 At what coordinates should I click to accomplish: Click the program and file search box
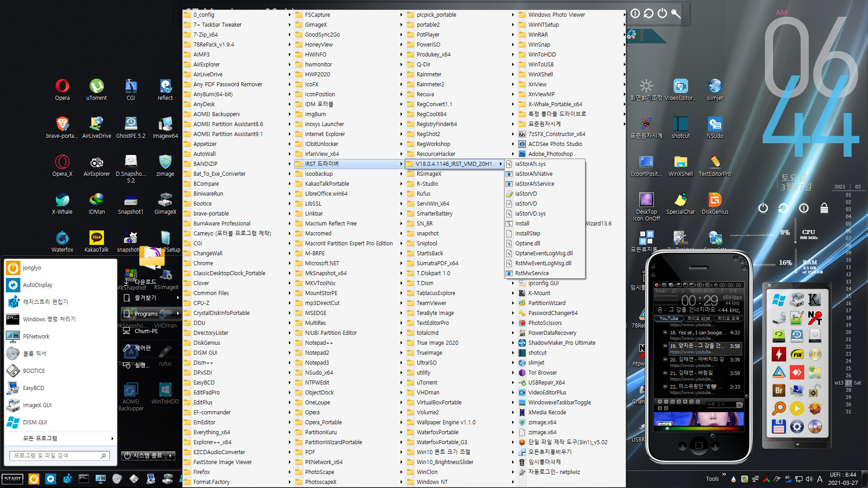(x=59, y=455)
